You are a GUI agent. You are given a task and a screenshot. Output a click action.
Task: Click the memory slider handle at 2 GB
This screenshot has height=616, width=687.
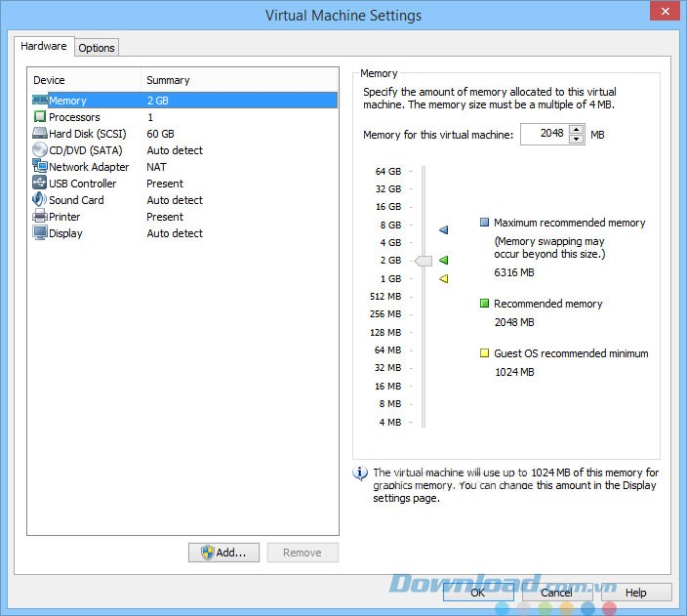coord(423,261)
